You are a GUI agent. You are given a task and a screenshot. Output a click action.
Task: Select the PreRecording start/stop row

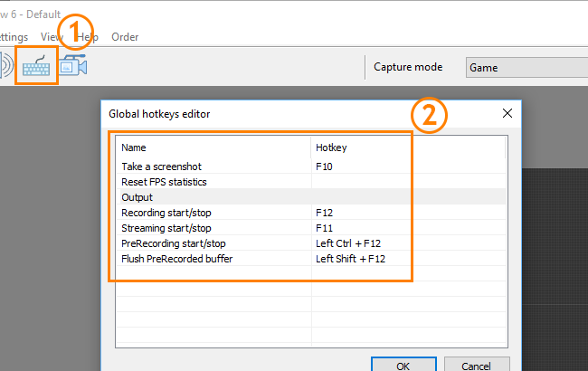(x=311, y=243)
